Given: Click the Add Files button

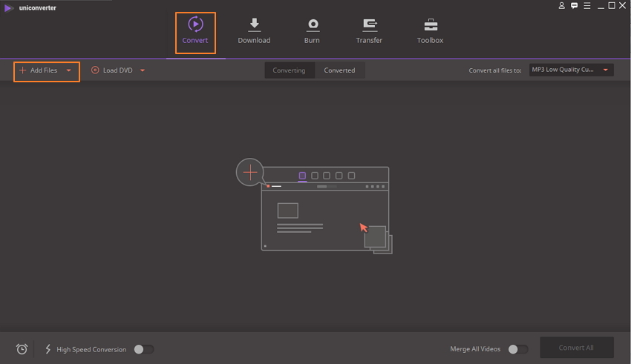Looking at the screenshot, I should point(44,70).
